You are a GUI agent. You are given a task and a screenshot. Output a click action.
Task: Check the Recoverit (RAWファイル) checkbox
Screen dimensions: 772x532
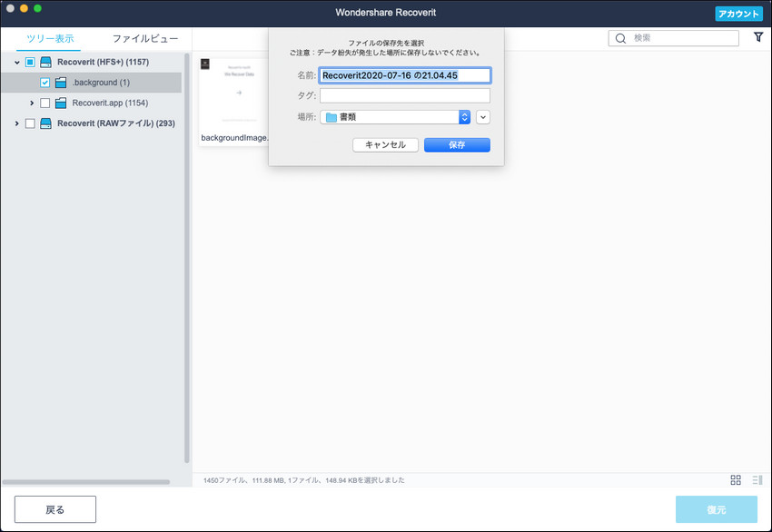(30, 123)
